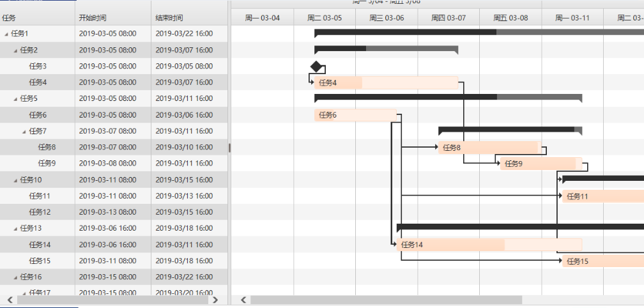The image size is (644, 308).
Task: Select the 周四 03-07 date header
Action: 448,18
